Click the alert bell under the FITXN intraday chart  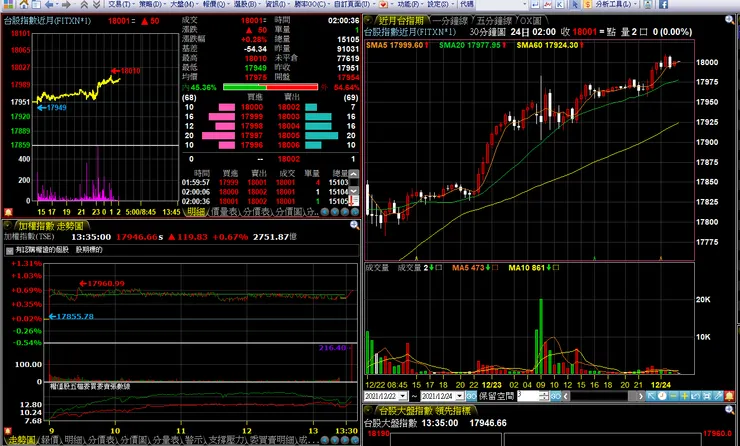point(8,212)
